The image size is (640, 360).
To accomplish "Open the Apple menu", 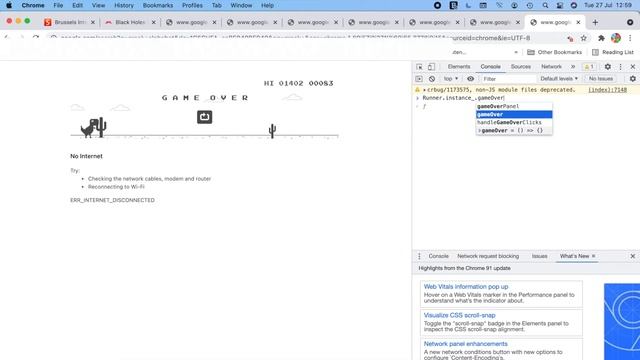I will click(9, 5).
